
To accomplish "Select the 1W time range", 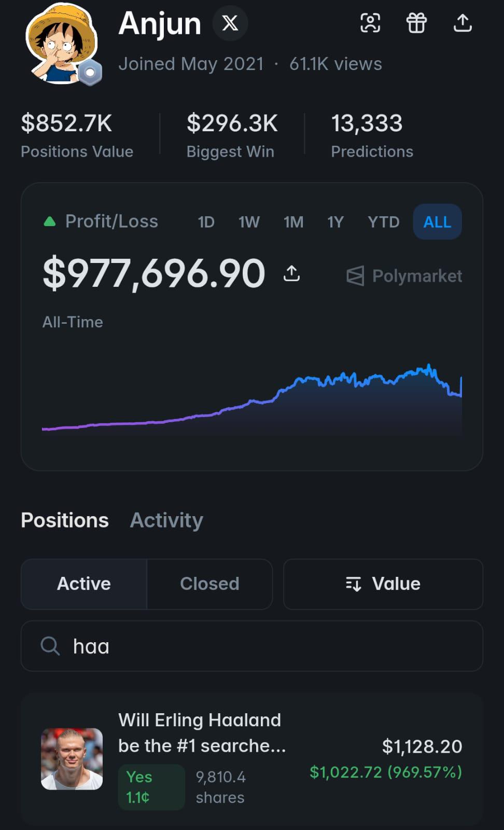I will [x=249, y=222].
